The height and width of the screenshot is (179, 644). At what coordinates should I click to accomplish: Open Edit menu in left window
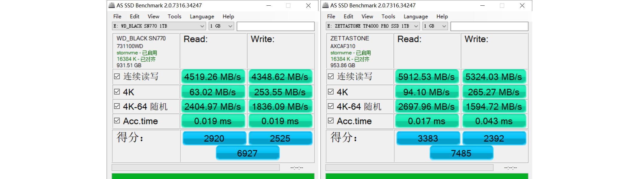tap(134, 16)
